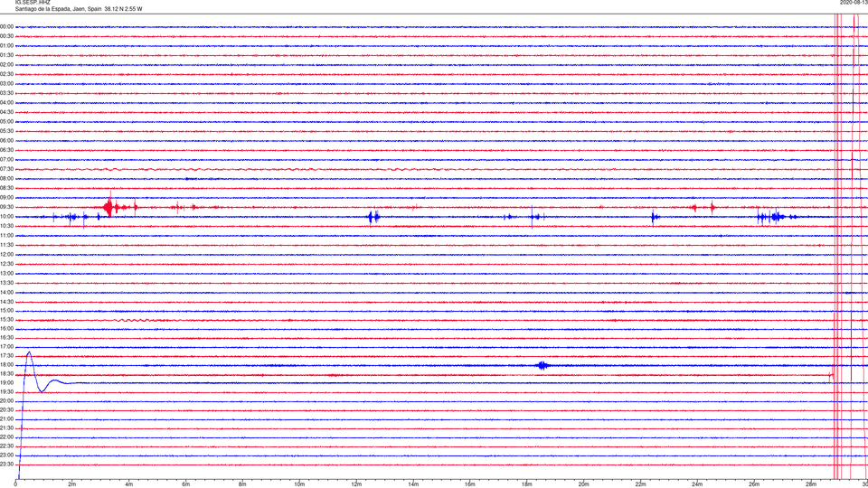Screen dimensions: 868x488
Task: Select the 06:00 trace time label
Action: [6, 141]
